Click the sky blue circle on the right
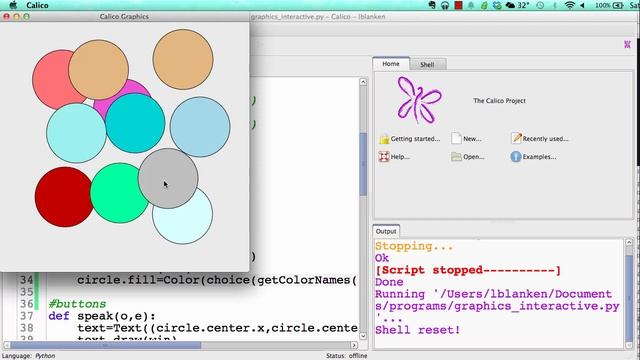640x360 pixels. pos(200,127)
